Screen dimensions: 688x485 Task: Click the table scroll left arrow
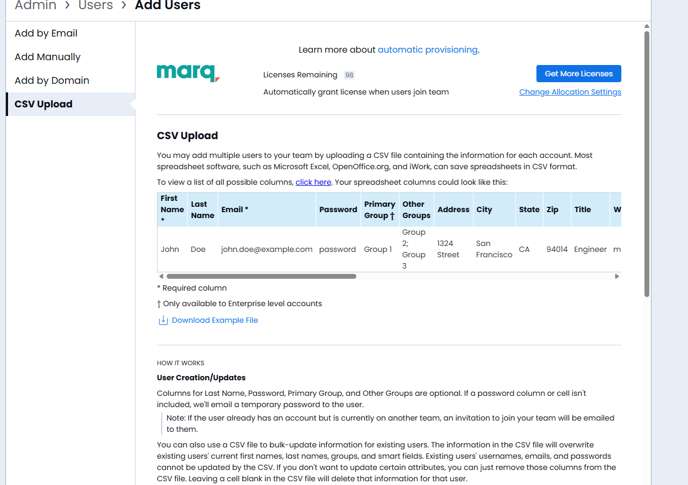(161, 277)
